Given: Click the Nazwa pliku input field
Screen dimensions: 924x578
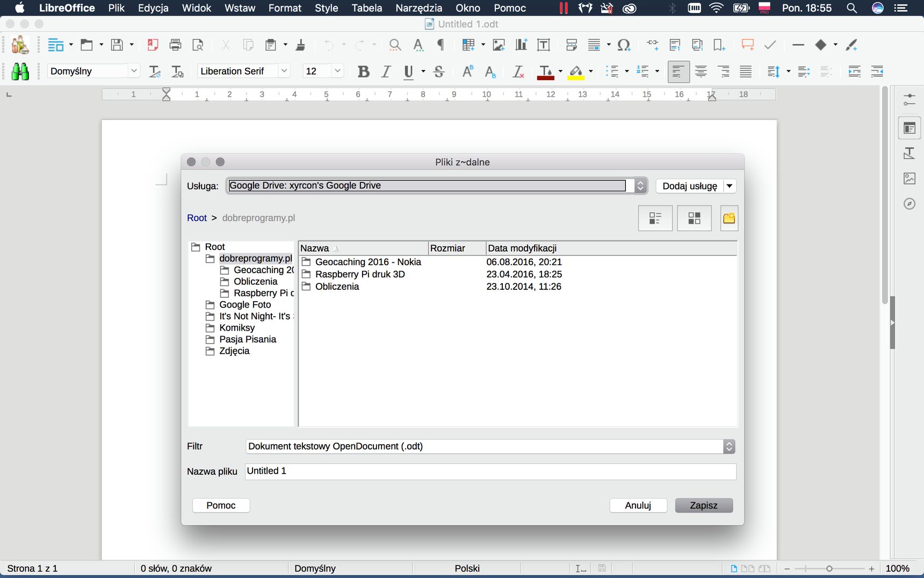Looking at the screenshot, I should (490, 471).
